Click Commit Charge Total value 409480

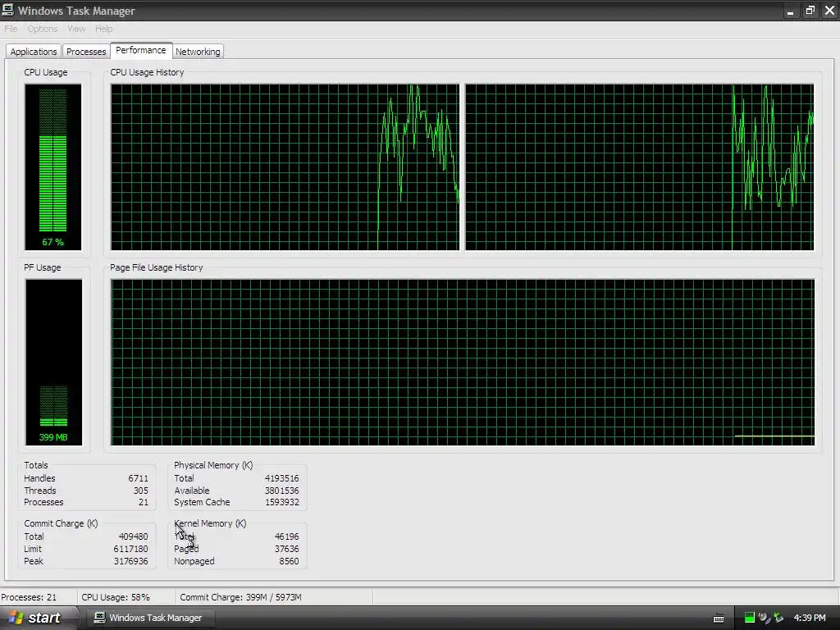tap(133, 536)
